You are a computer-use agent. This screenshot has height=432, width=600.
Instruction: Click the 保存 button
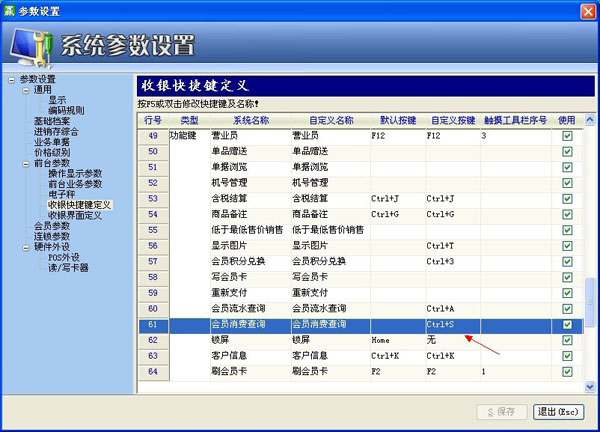pyautogui.click(x=501, y=412)
